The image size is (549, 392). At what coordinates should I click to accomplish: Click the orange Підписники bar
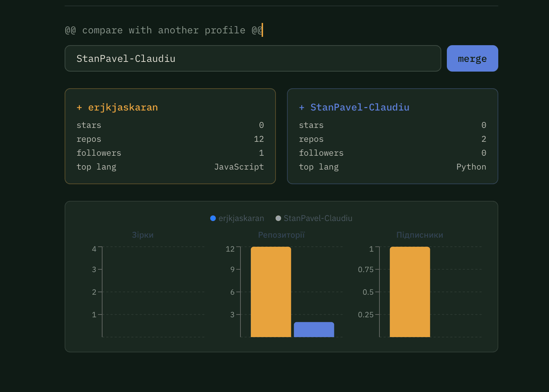coord(410,292)
